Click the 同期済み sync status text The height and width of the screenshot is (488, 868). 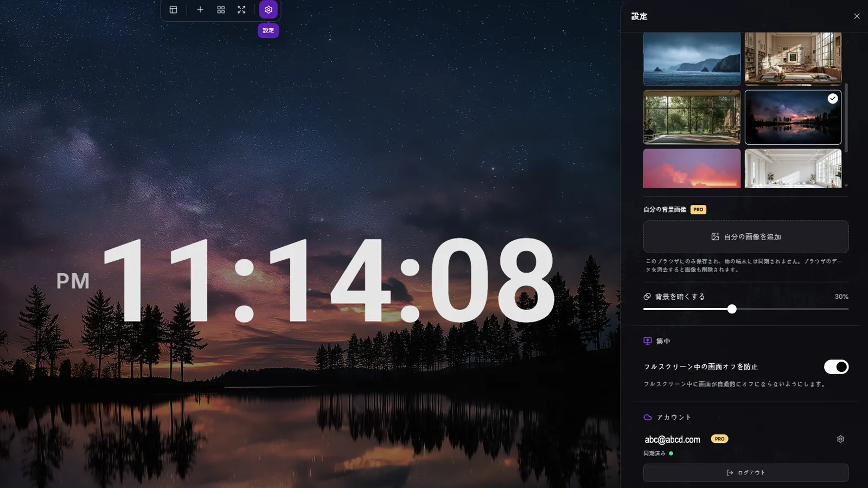click(654, 453)
